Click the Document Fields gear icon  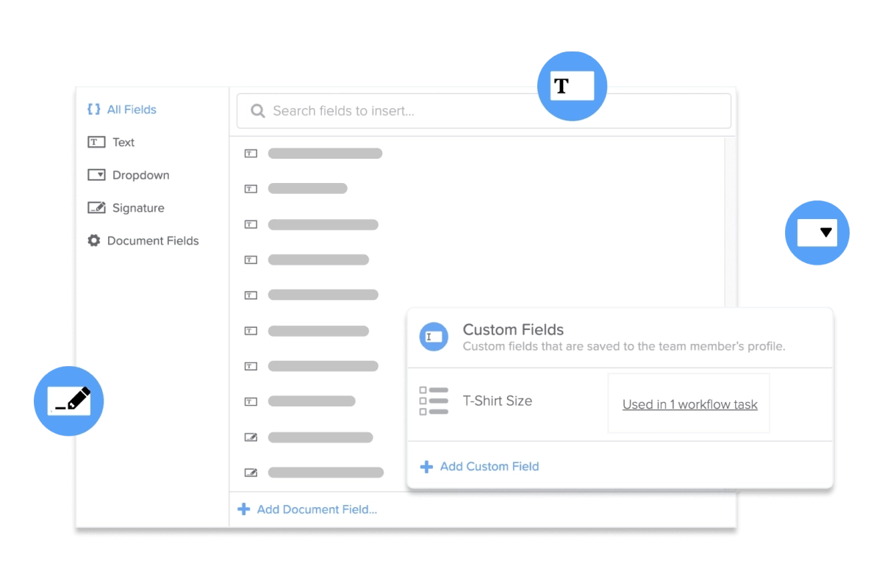point(94,240)
